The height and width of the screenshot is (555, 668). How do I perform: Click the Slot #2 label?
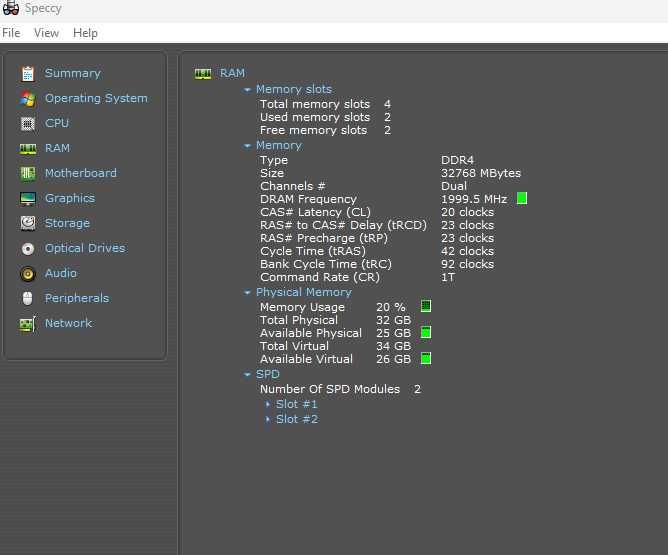click(x=297, y=419)
